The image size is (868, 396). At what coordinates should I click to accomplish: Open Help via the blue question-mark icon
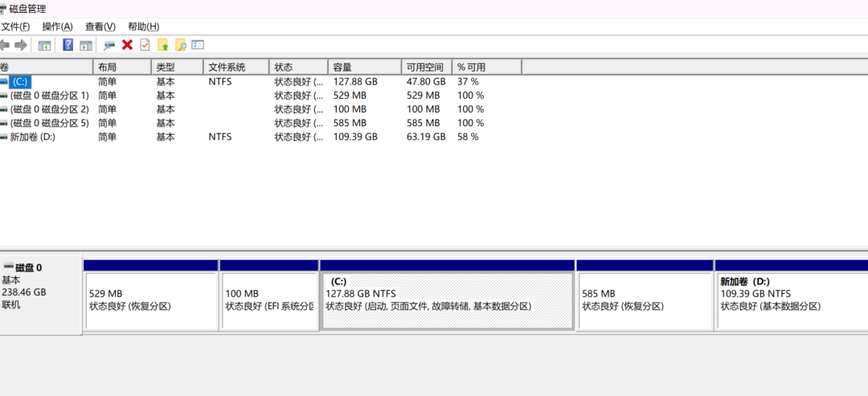(68, 45)
